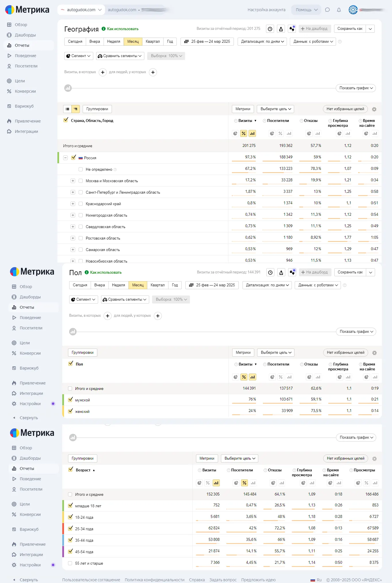Collapse the Россия row in the tree
Image resolution: width=392 pixels, height=583 pixels.
point(65,158)
